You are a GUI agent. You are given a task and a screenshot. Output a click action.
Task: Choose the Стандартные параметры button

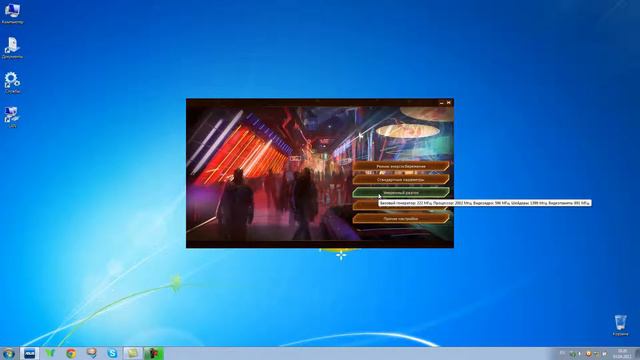click(x=401, y=179)
